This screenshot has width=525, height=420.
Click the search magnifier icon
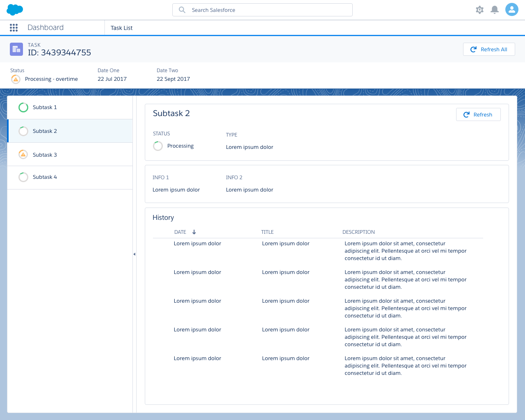(182, 10)
